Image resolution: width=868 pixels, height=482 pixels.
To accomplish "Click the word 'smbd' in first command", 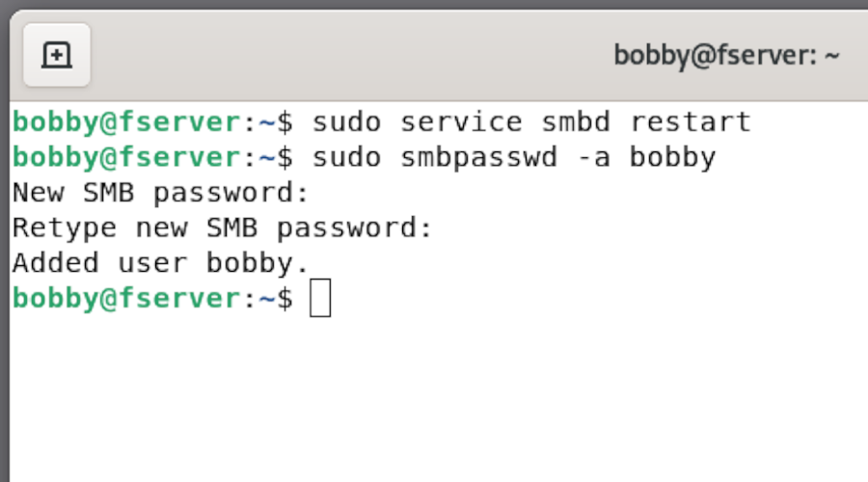I will coord(576,121).
